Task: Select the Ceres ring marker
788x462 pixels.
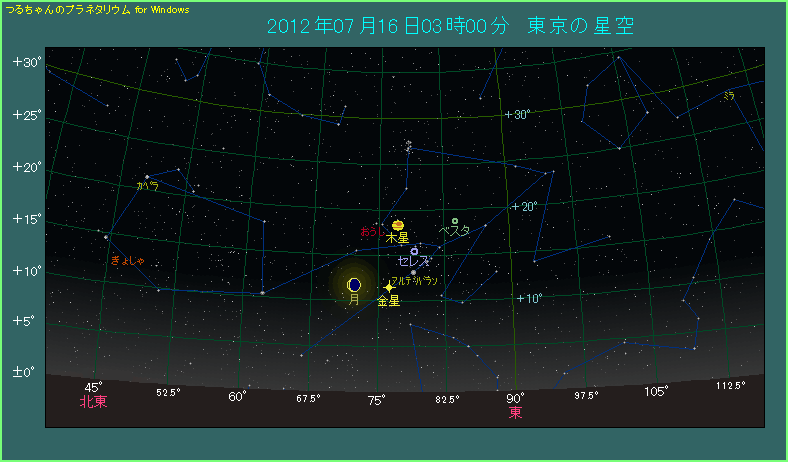Action: point(414,252)
